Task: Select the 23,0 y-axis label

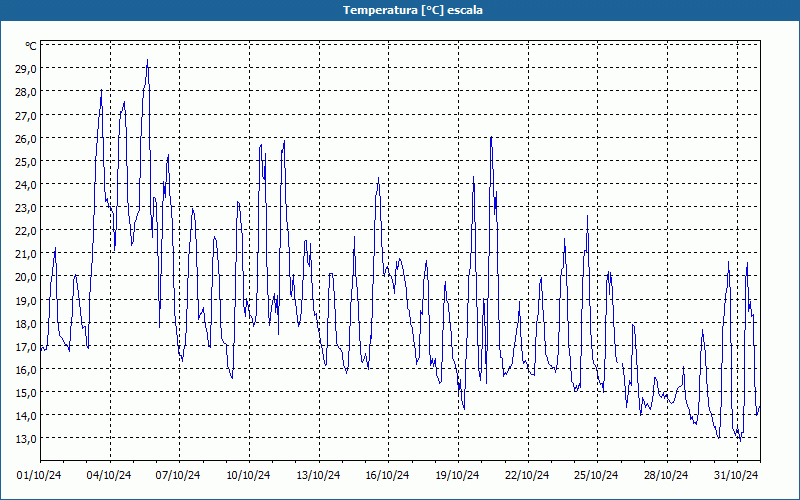Action: click(26, 208)
